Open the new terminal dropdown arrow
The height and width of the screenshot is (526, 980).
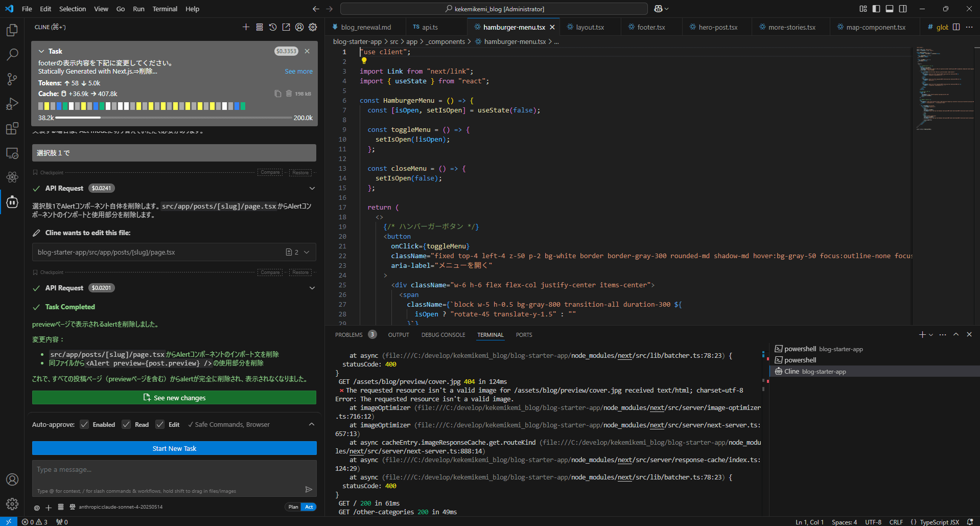pos(931,335)
